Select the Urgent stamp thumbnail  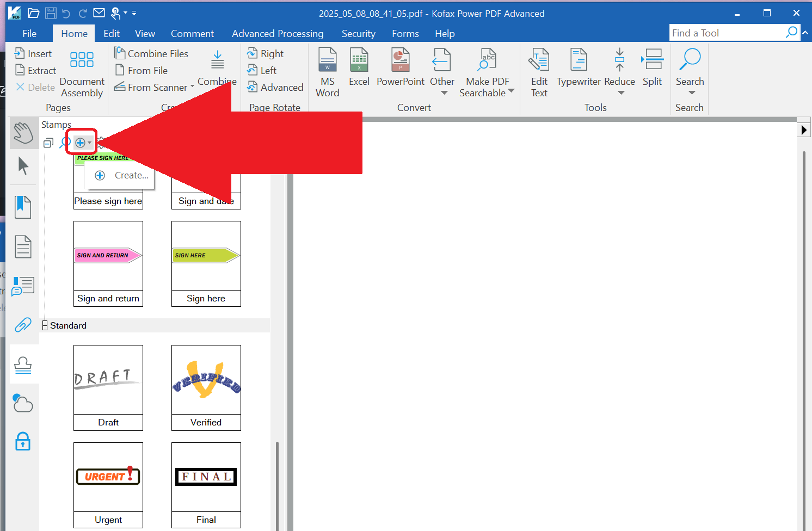click(108, 477)
